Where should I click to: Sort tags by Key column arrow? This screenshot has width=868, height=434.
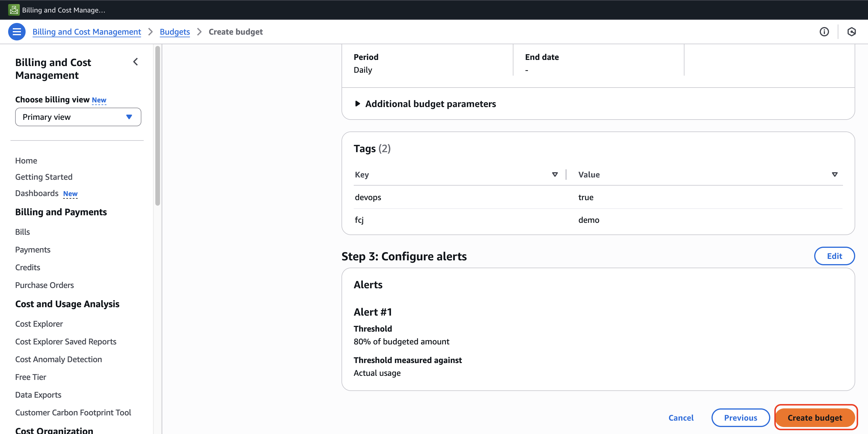click(x=555, y=175)
